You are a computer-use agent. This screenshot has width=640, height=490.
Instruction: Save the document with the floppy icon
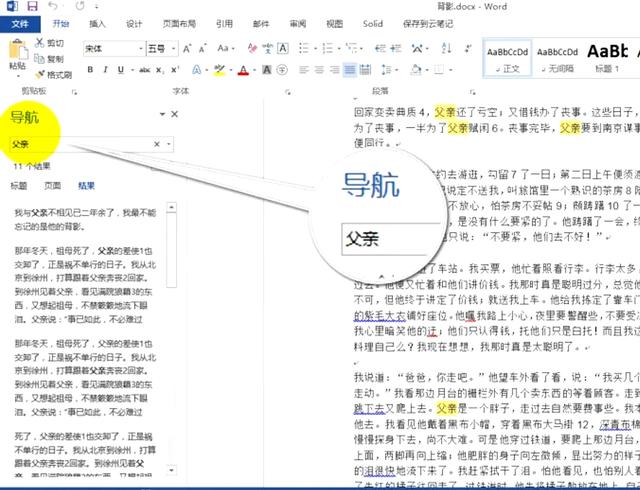point(32,6)
